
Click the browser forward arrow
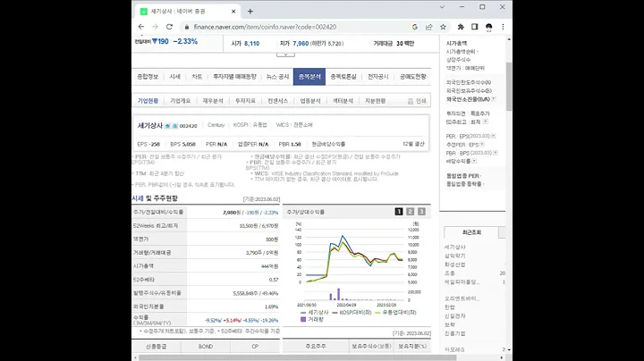[156, 27]
